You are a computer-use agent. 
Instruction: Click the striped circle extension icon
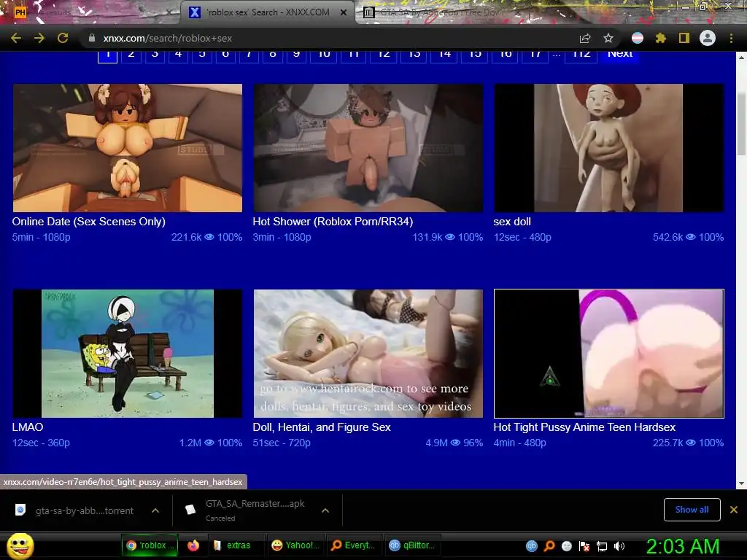638,38
